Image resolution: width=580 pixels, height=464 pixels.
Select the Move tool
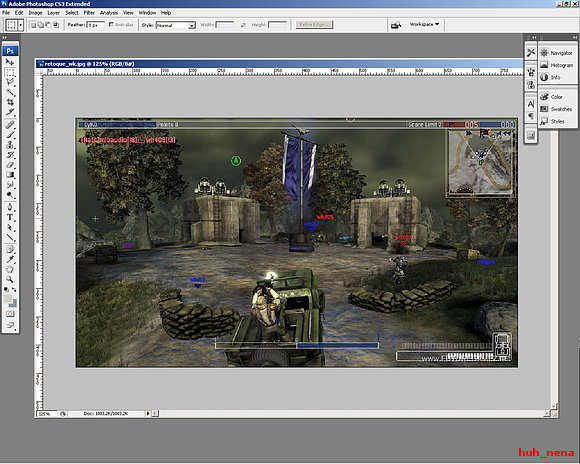(10, 62)
